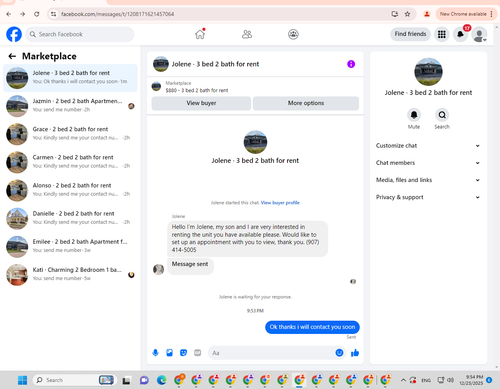Open Microsoft Edge from the taskbar
This screenshot has width=500, height=389.
(162, 380)
